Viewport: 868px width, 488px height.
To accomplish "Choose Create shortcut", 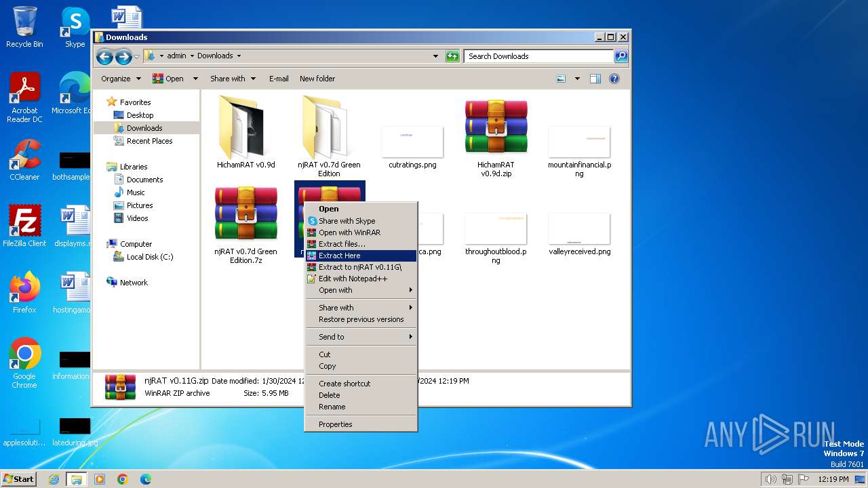I will (361, 384).
